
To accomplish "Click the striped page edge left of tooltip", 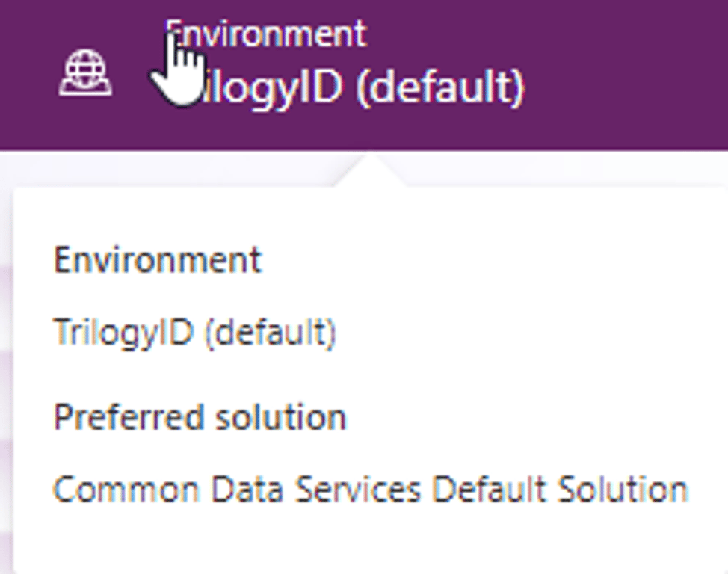I will 7,381.
